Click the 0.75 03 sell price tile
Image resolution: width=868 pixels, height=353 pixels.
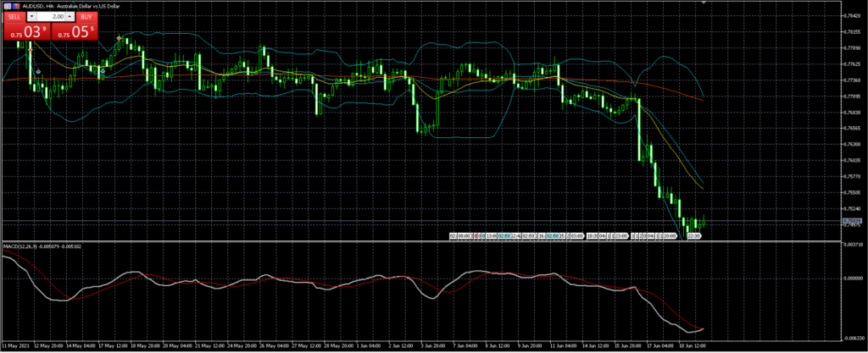point(26,32)
